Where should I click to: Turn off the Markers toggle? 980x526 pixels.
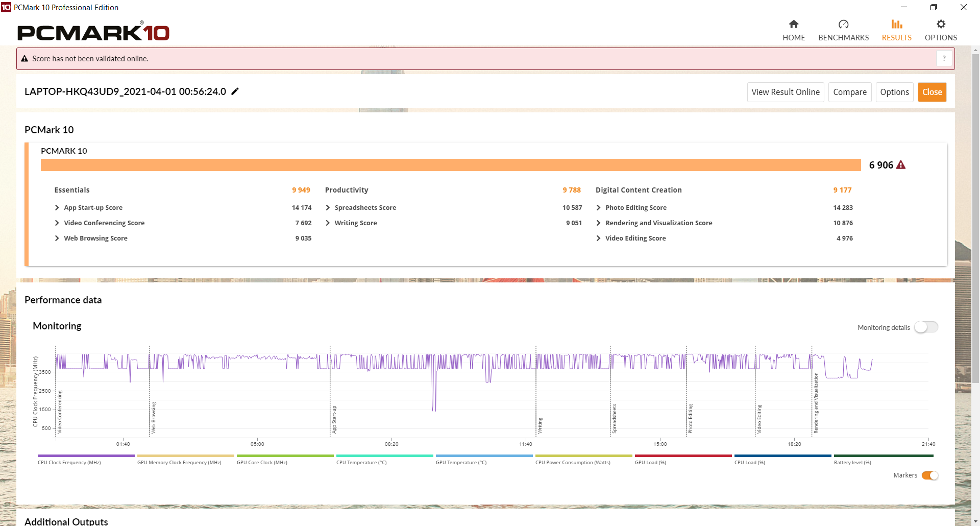point(930,475)
